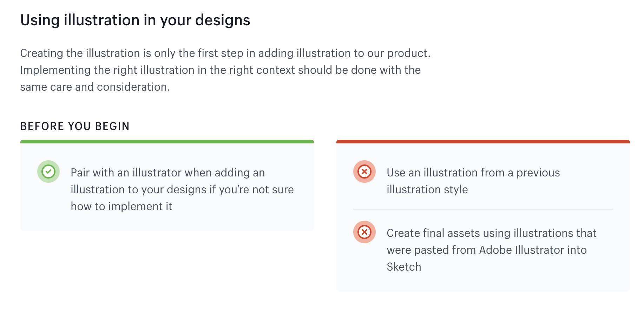Click the 'Pair with an illustrator' guideline text
The image size is (644, 310).
point(167,173)
